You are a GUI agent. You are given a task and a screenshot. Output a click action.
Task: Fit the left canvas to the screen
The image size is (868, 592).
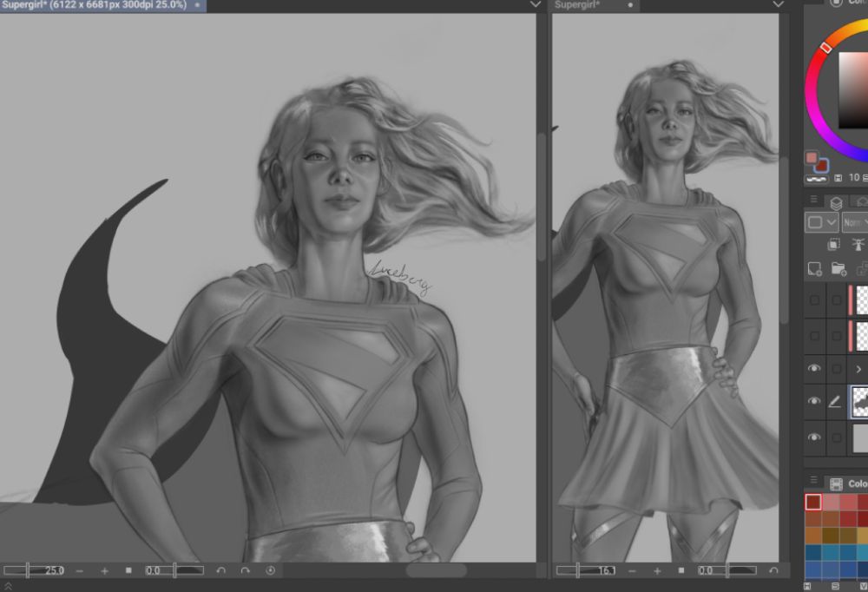click(128, 570)
